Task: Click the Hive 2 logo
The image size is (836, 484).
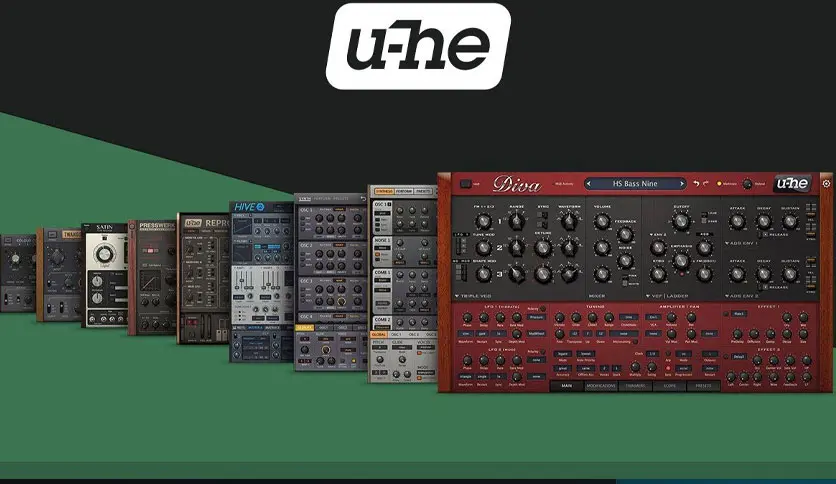Action: [x=250, y=207]
